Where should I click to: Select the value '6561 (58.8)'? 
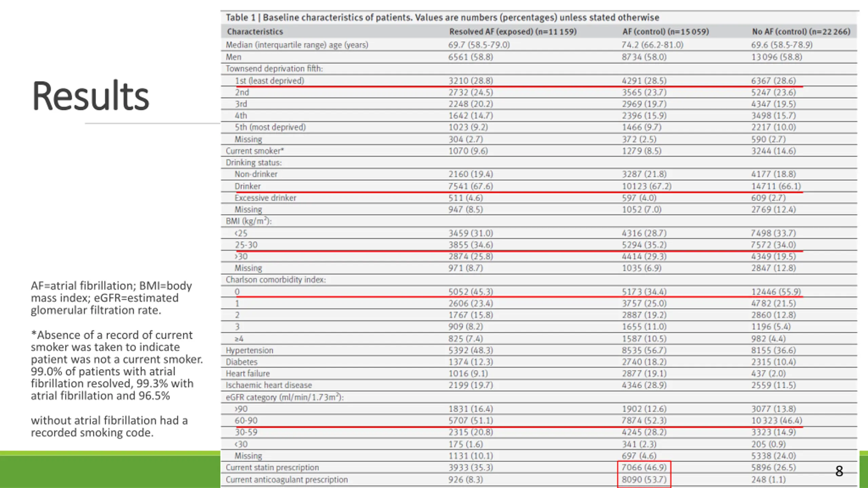[471, 57]
